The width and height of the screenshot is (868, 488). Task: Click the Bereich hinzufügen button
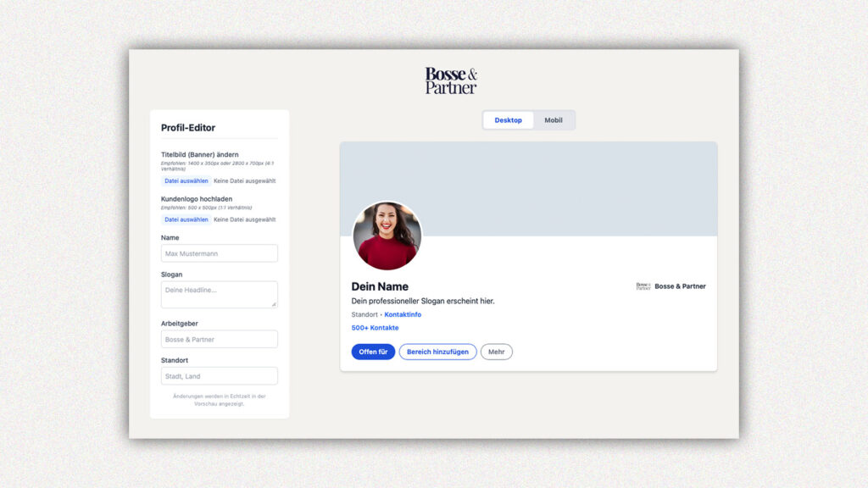click(437, 352)
